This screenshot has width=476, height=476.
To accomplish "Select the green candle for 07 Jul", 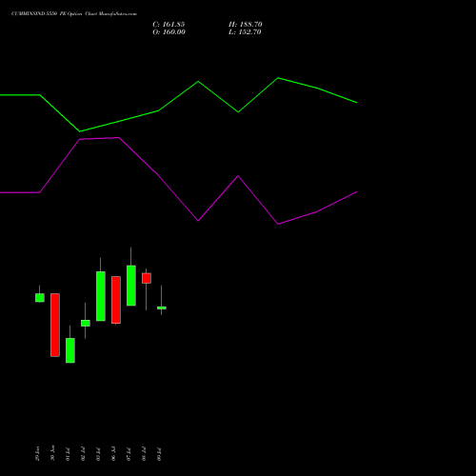I will 131,286.
